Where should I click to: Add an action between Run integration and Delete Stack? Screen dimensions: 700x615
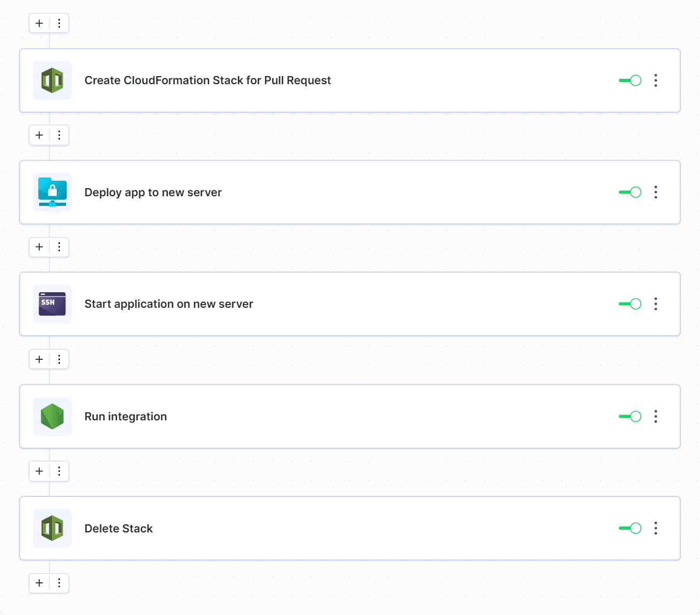(x=39, y=471)
